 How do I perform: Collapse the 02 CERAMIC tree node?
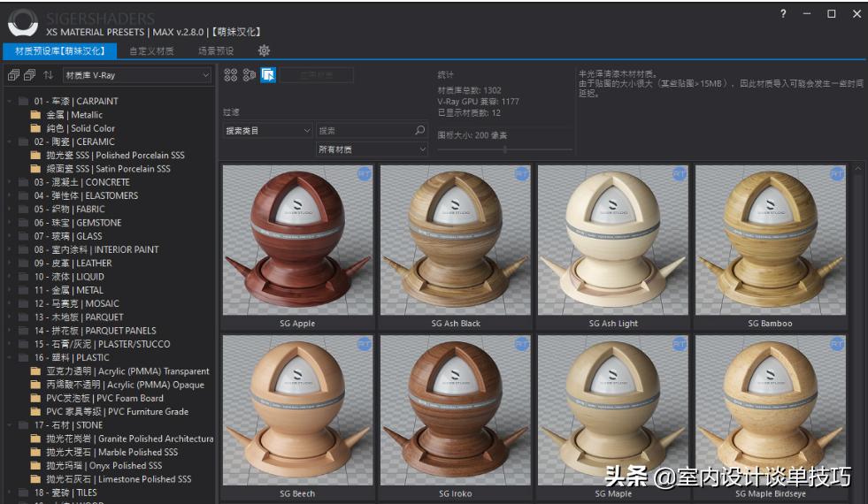coord(10,141)
